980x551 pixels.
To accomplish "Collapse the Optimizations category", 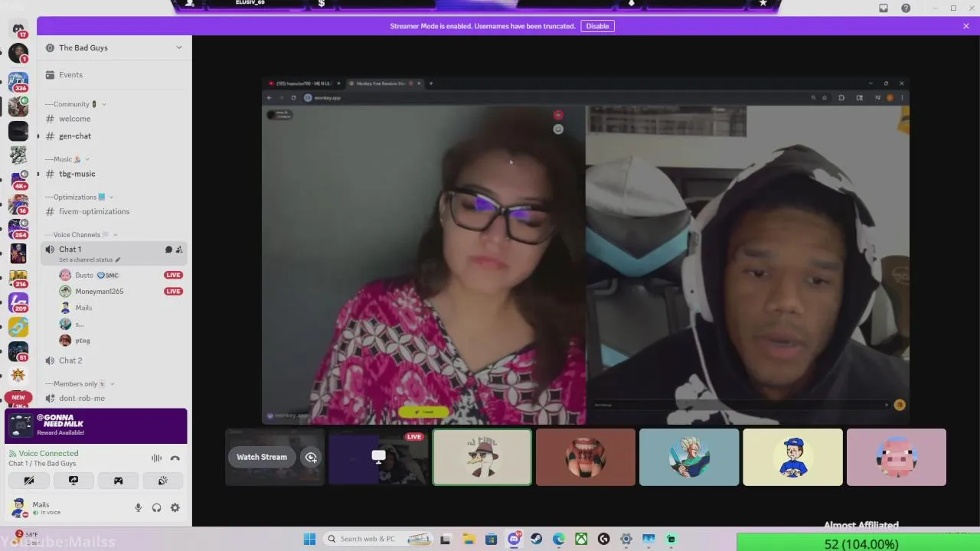I will (79, 197).
